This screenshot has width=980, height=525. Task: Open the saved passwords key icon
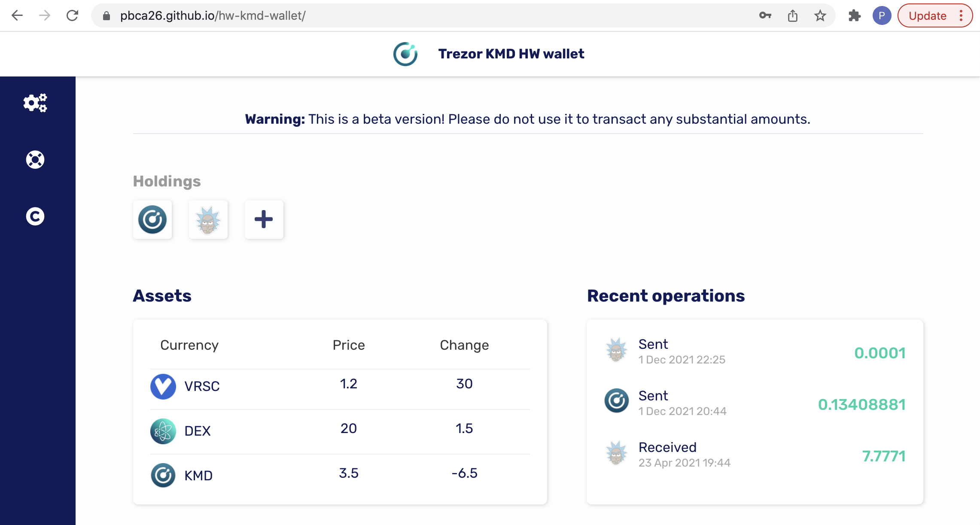765,16
